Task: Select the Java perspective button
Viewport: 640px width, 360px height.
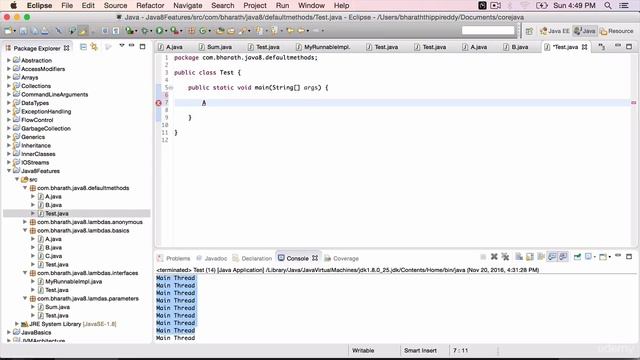Action: pyautogui.click(x=584, y=31)
